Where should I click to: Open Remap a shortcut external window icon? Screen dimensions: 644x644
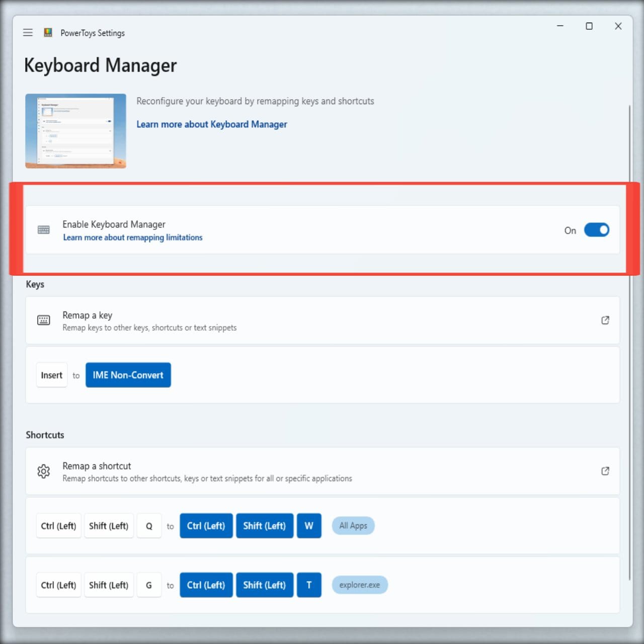tap(605, 471)
